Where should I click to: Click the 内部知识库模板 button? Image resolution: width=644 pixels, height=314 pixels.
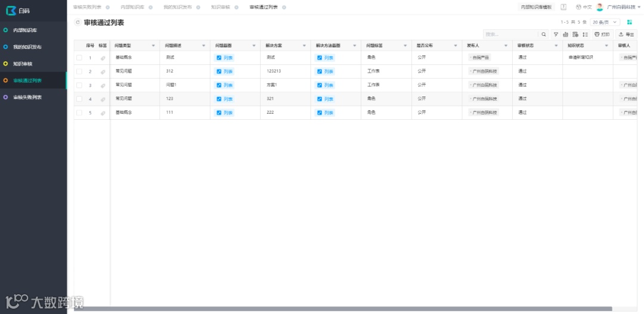click(536, 7)
